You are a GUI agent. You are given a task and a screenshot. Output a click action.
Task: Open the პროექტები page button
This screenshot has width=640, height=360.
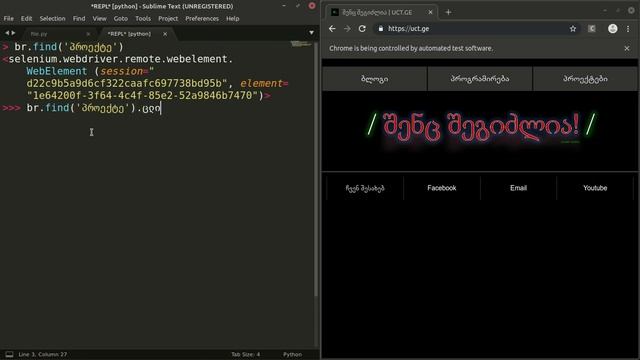click(585, 79)
